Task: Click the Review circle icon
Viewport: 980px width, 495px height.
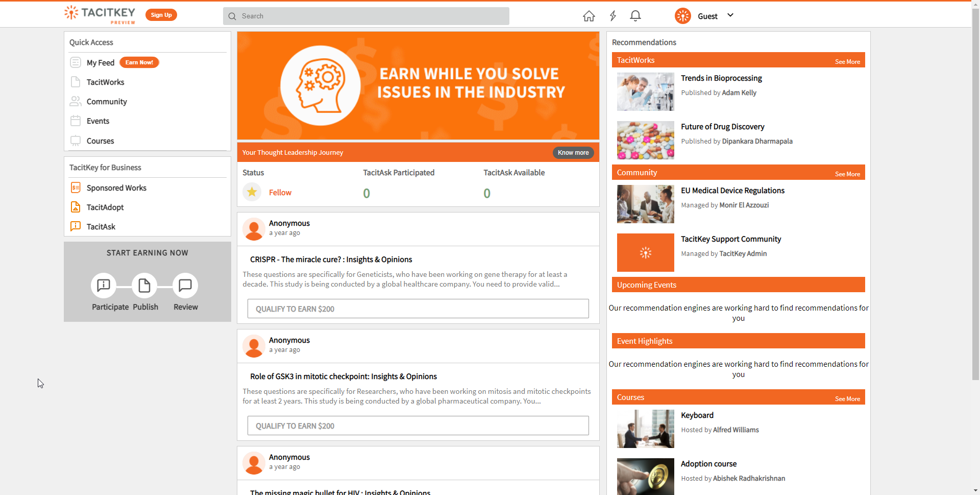Action: [x=185, y=286]
